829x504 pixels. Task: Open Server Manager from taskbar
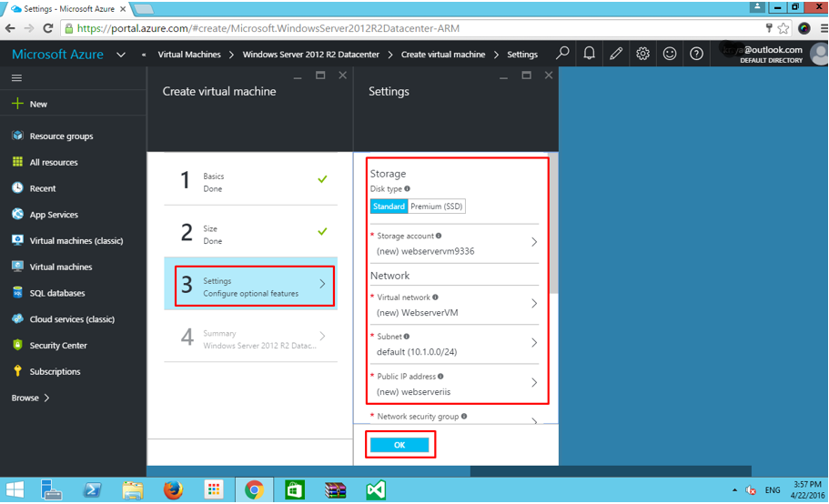(x=51, y=490)
